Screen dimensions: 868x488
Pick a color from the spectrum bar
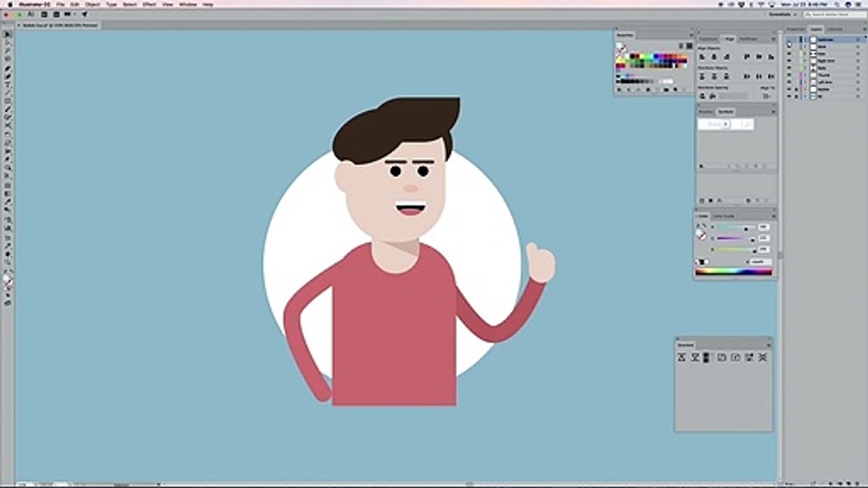pos(734,271)
